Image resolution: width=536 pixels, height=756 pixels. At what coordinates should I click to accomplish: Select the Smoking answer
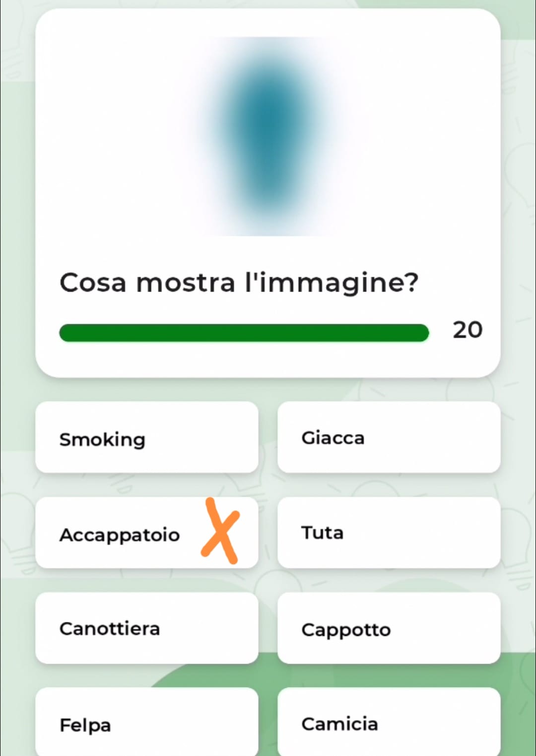[x=146, y=438]
